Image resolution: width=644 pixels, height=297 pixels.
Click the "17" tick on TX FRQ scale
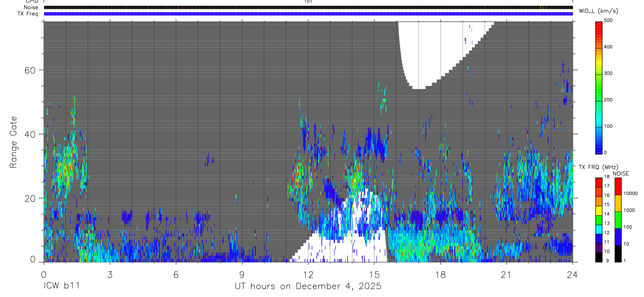coord(607,186)
